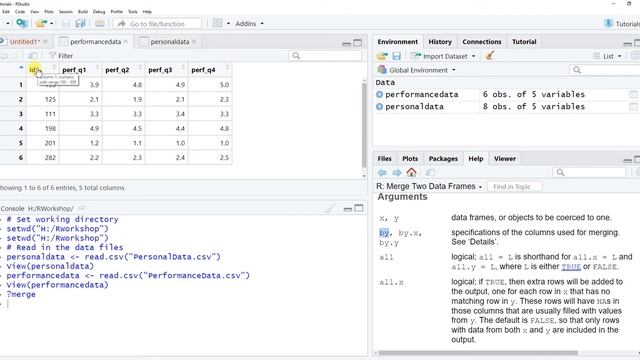The width and height of the screenshot is (640, 360).
Task: Sort by the perf_q4 column header
Action: 210,70
